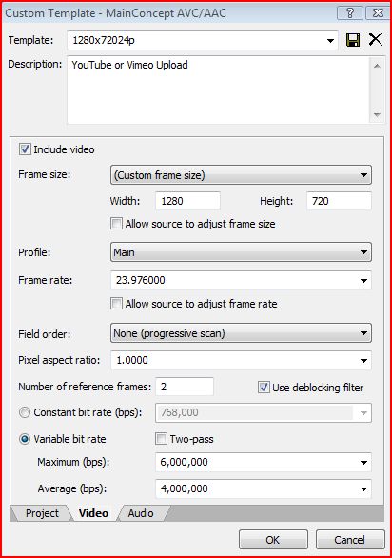This screenshot has height=558, width=392.
Task: Delete template using the X icon
Action: point(375,39)
